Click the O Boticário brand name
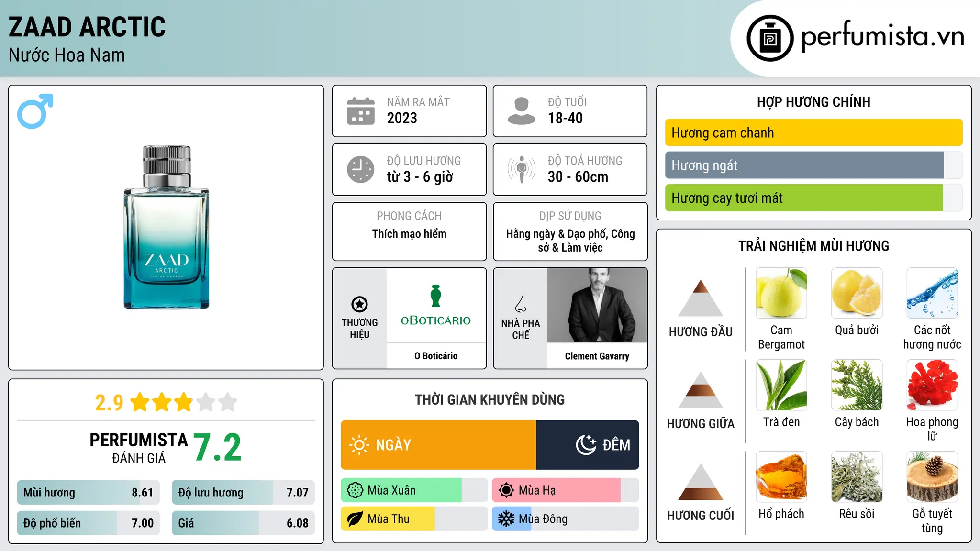This screenshot has width=980, height=551. click(x=436, y=356)
